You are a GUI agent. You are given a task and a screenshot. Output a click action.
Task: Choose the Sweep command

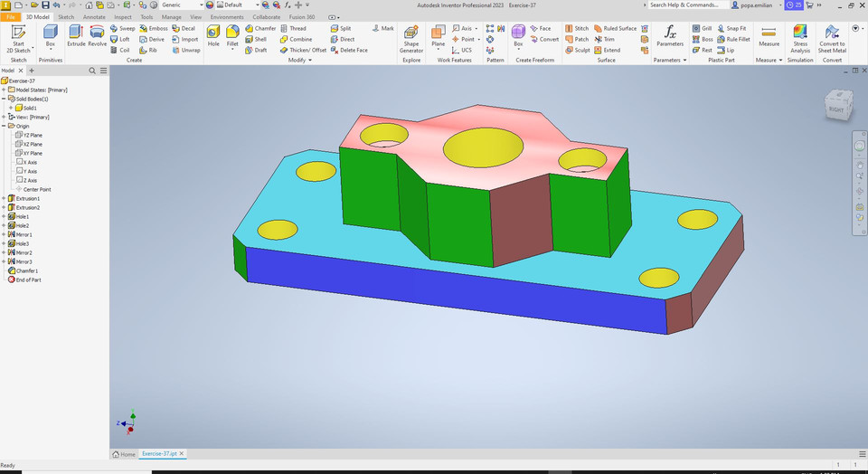pyautogui.click(x=122, y=28)
